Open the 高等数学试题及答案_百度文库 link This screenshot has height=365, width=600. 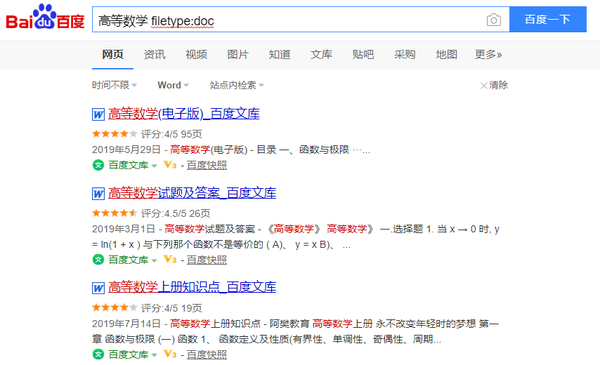pyautogui.click(x=192, y=193)
